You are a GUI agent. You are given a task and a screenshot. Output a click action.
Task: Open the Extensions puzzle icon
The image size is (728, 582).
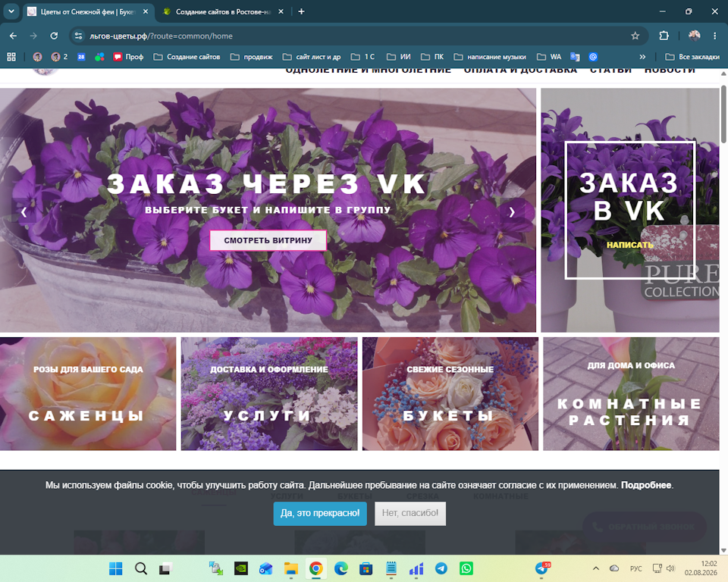(664, 36)
